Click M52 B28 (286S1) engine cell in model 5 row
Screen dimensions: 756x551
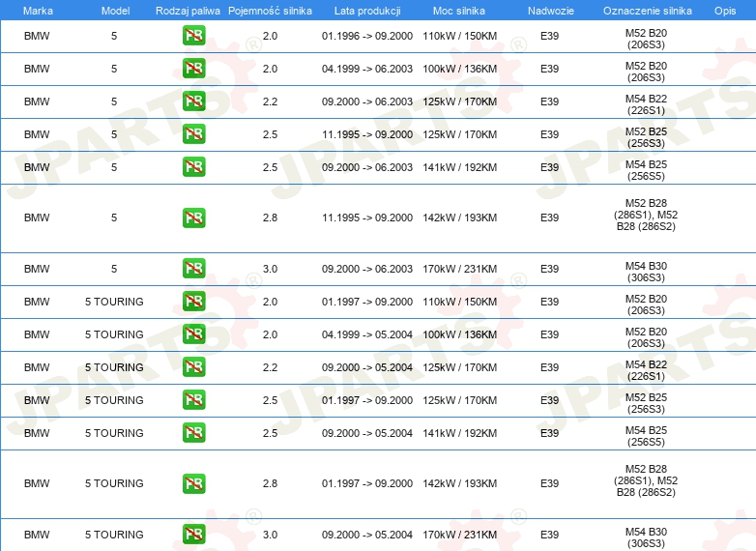click(x=646, y=215)
